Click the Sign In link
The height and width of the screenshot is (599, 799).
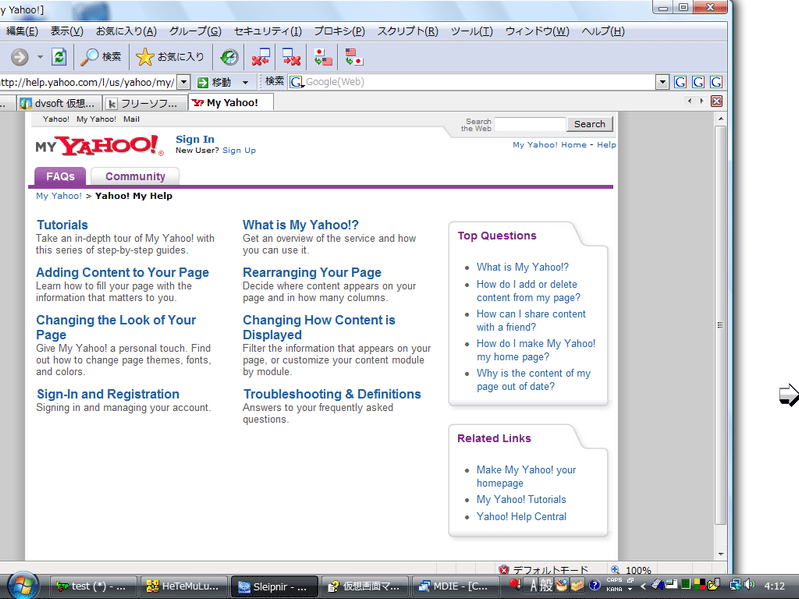(x=195, y=139)
